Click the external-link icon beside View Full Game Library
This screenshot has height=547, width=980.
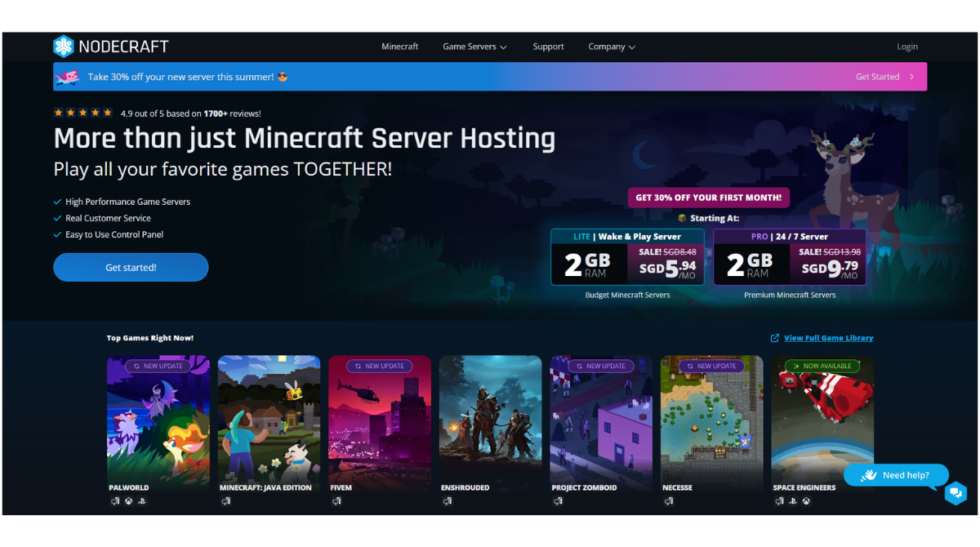(x=775, y=338)
